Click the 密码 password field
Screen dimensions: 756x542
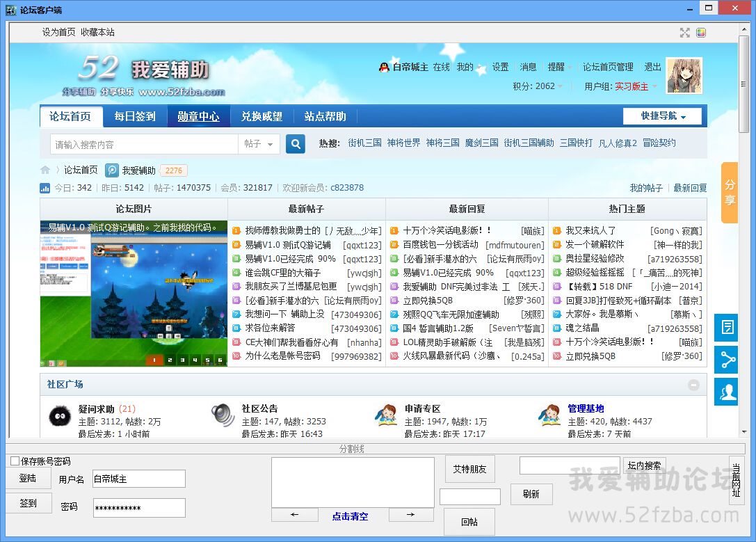pos(139,508)
